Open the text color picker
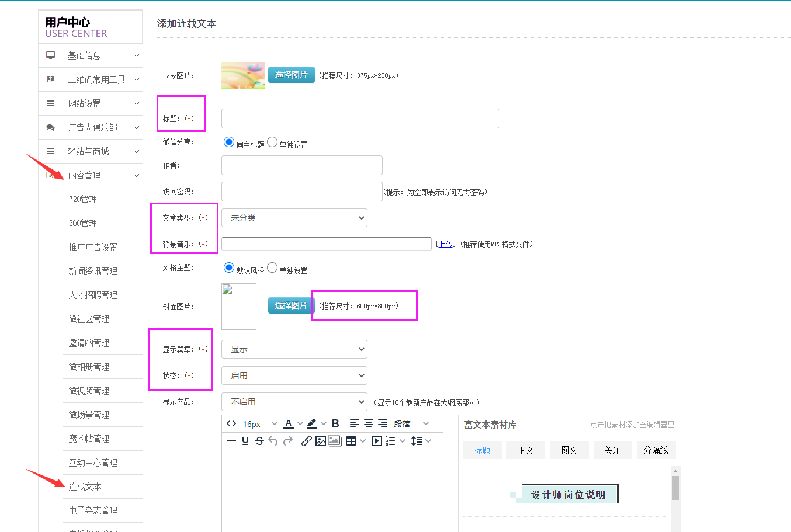 (x=289, y=423)
